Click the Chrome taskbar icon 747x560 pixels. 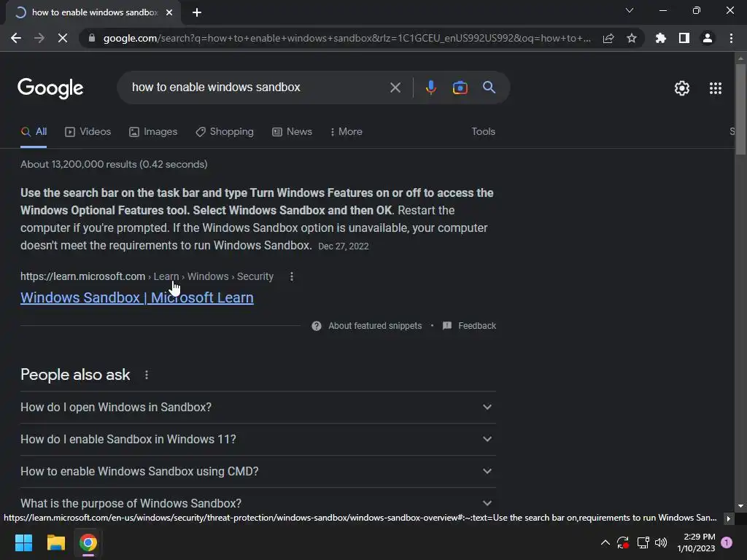pyautogui.click(x=88, y=542)
